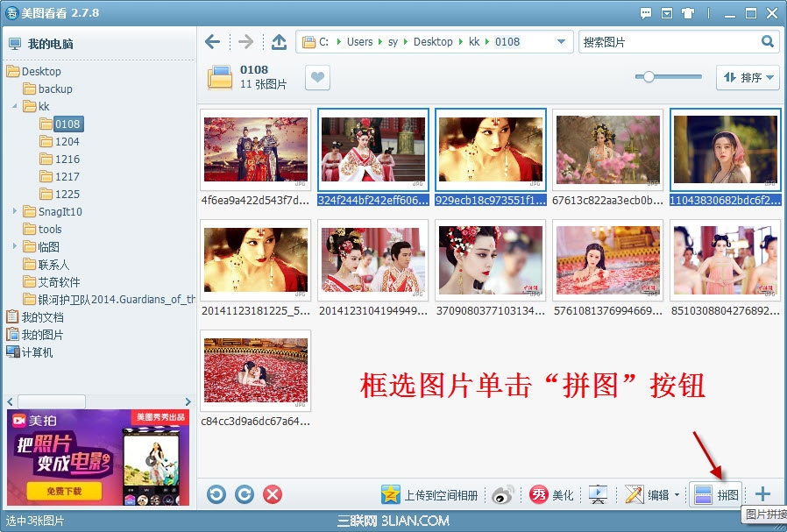The width and height of the screenshot is (787, 532).
Task: Select thumbnail 4f6ea9a422d543f7d...
Action: (x=256, y=150)
